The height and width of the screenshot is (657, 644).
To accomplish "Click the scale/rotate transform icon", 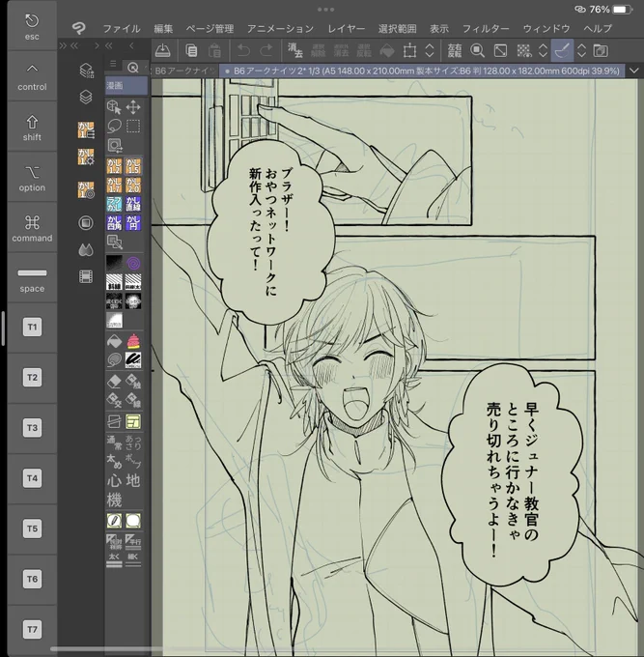I will coord(409,50).
